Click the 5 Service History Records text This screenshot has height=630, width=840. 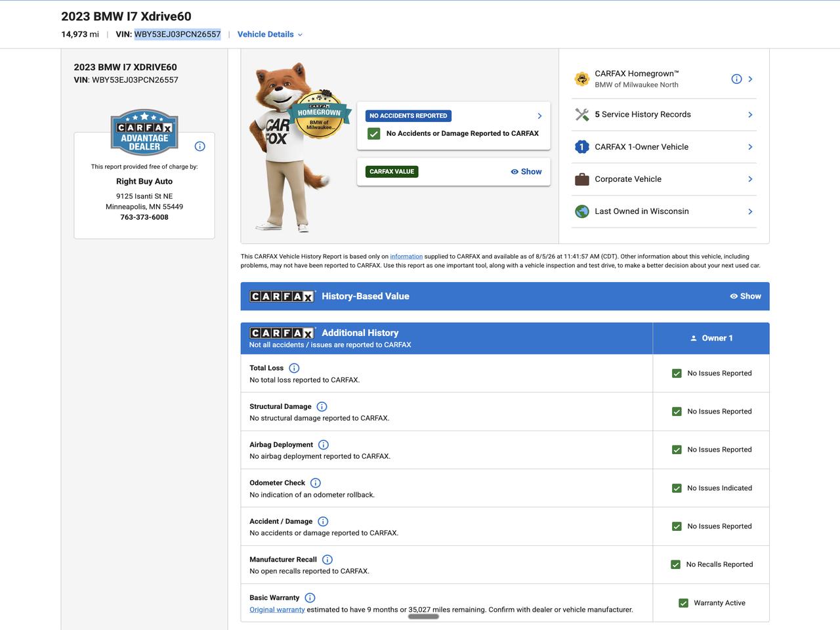642,114
